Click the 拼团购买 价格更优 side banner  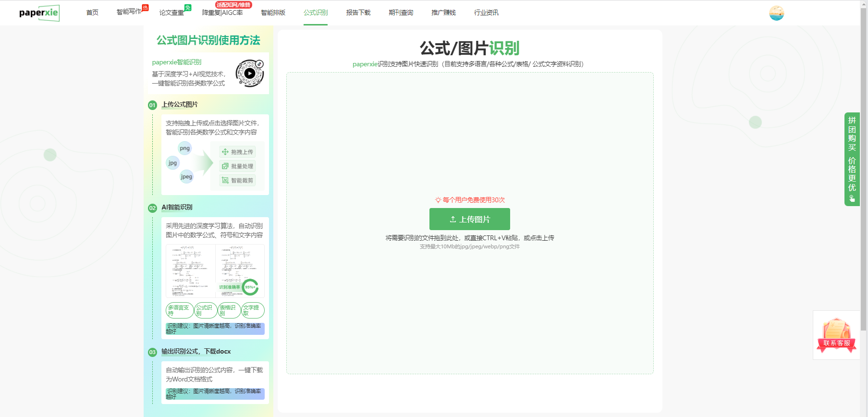click(x=852, y=159)
